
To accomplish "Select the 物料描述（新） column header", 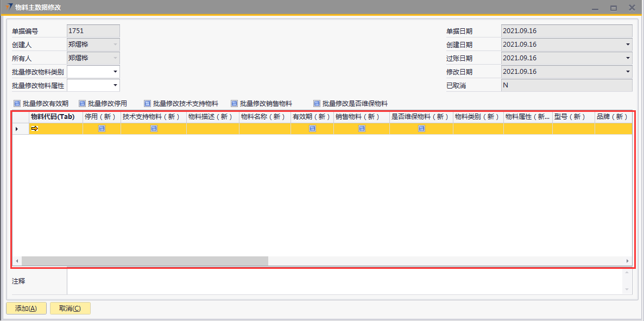I will coord(212,117).
